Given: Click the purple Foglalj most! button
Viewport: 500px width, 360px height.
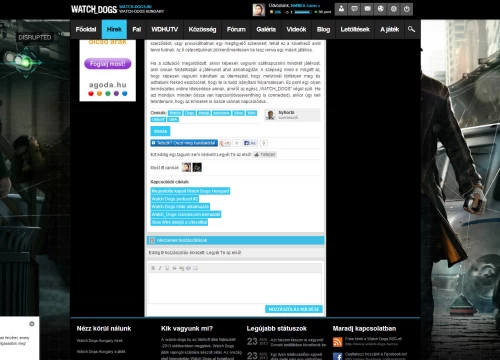Looking at the screenshot, I should pos(108,63).
